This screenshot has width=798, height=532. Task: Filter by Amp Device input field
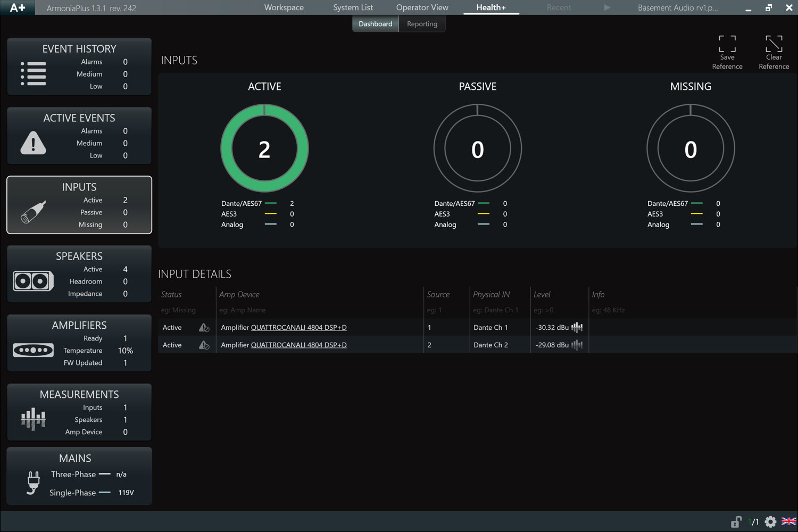320,310
